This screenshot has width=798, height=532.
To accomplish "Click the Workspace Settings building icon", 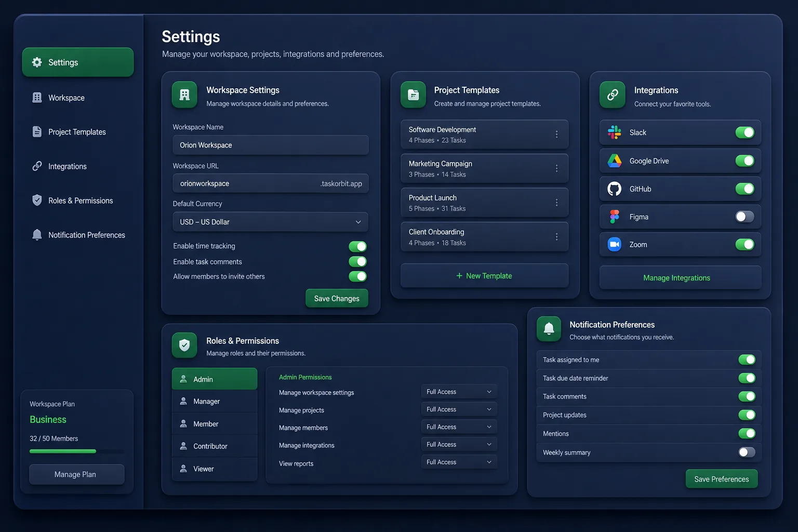I will click(184, 95).
